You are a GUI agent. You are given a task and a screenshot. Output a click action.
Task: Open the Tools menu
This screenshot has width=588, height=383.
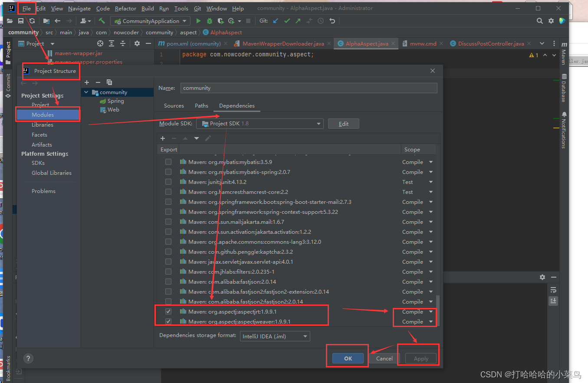[181, 8]
